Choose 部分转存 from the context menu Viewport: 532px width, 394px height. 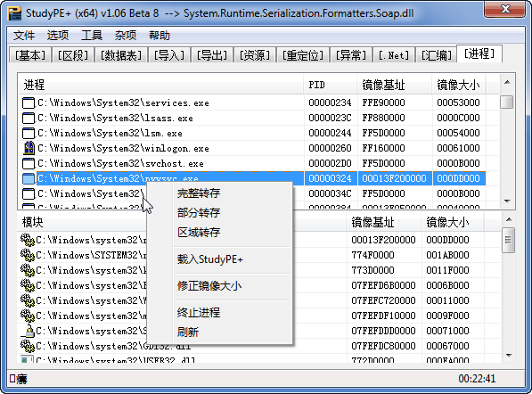(219, 213)
